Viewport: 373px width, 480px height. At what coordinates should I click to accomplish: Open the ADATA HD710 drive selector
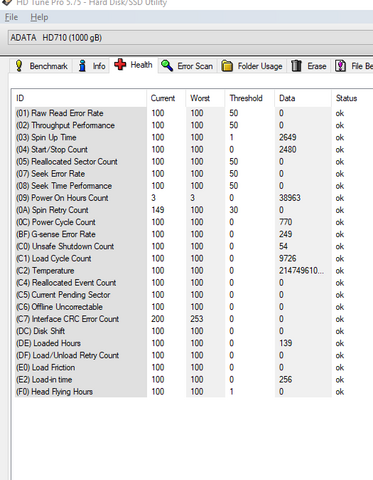point(190,38)
